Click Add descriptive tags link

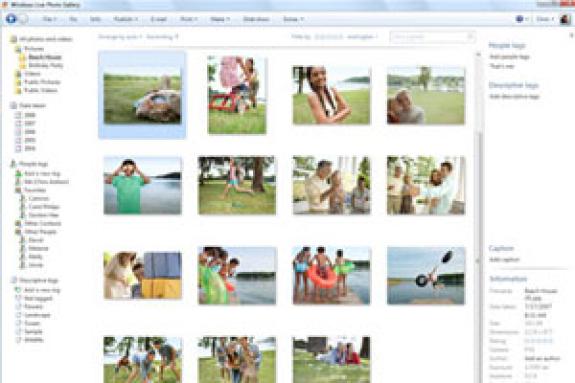click(x=514, y=96)
